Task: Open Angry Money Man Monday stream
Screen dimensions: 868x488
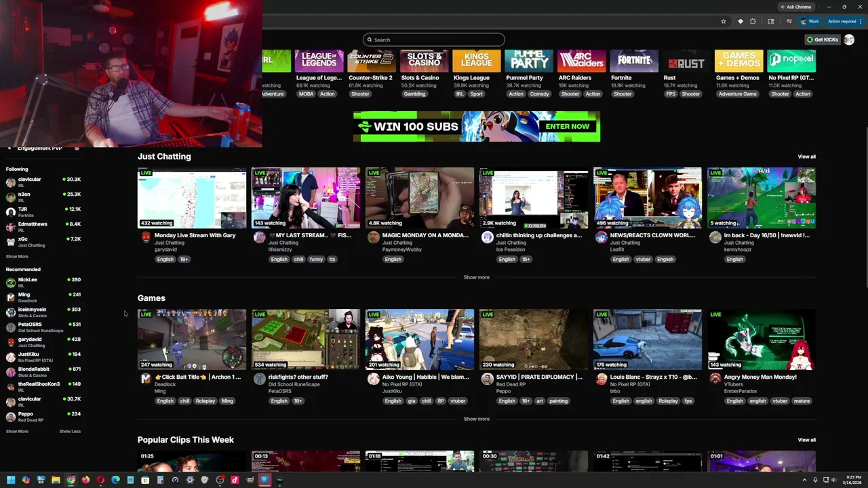Action: point(762,340)
